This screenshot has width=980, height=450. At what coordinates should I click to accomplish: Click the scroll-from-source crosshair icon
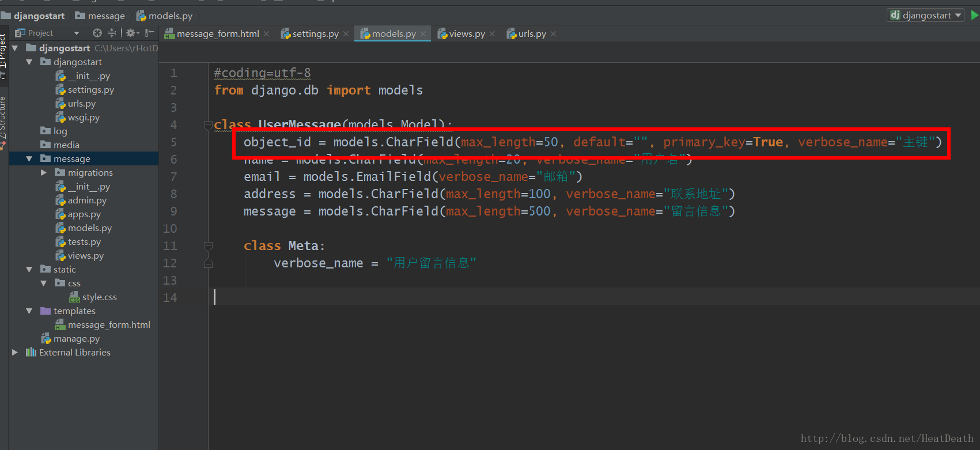click(x=97, y=33)
